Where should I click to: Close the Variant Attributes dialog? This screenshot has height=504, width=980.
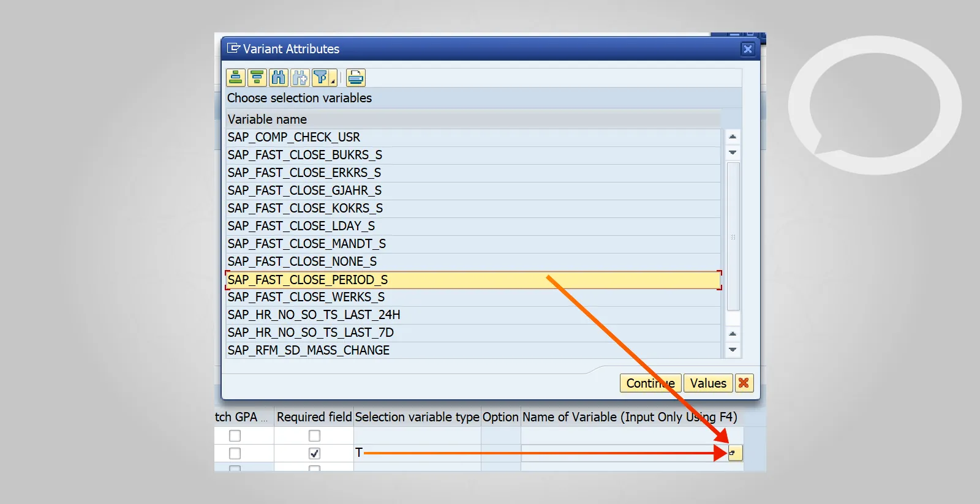pyautogui.click(x=747, y=49)
